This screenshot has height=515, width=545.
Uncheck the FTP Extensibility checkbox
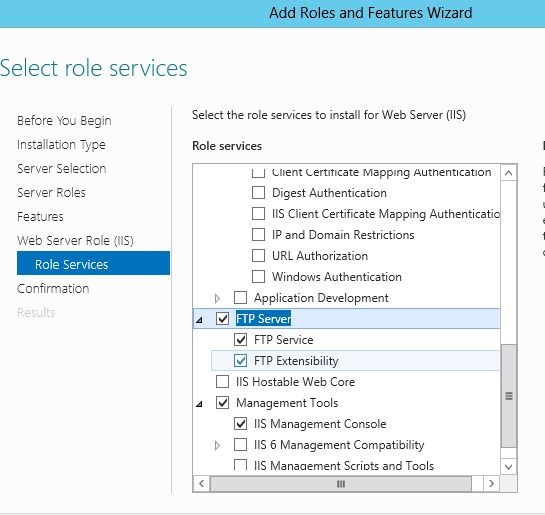(241, 360)
